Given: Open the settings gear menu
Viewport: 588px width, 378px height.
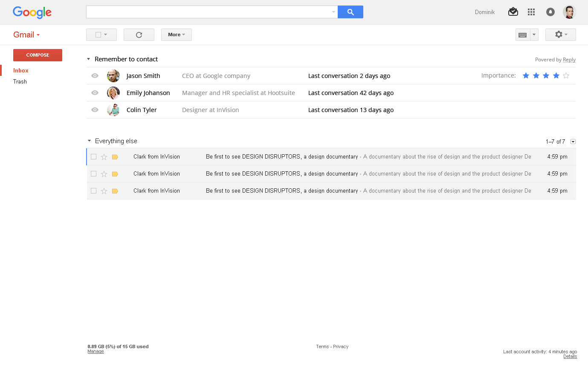Looking at the screenshot, I should pyautogui.click(x=560, y=35).
